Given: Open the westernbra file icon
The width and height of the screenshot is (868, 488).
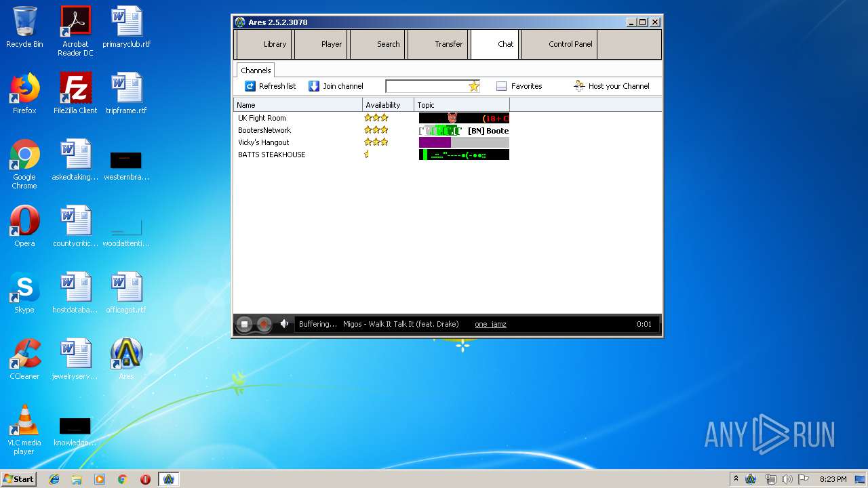Looking at the screenshot, I should 126,166.
